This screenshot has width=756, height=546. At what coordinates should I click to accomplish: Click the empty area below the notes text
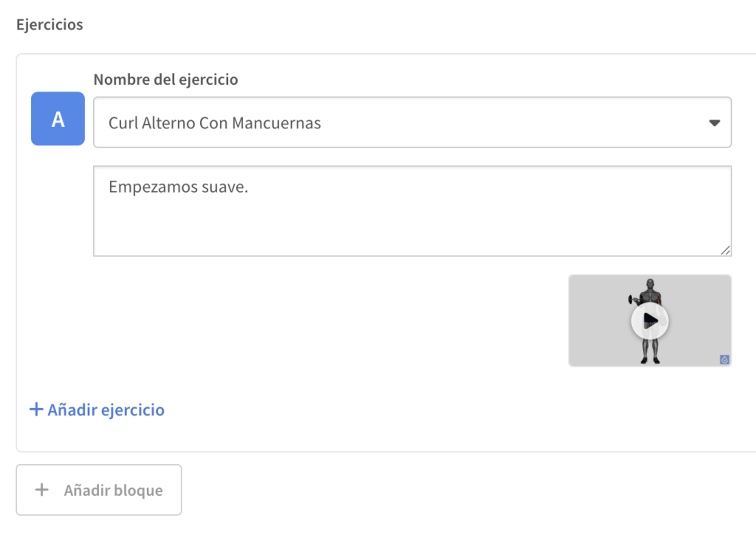(412, 230)
